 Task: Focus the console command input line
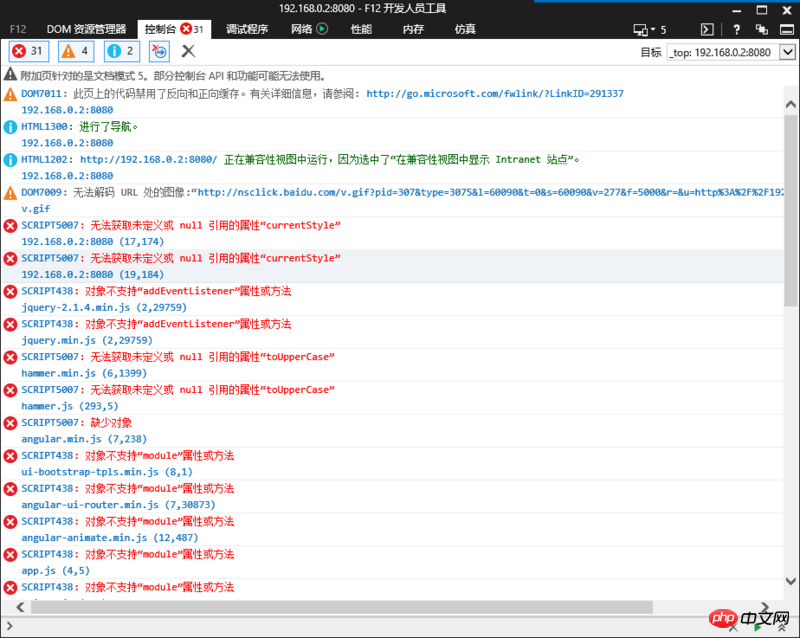pos(357,626)
